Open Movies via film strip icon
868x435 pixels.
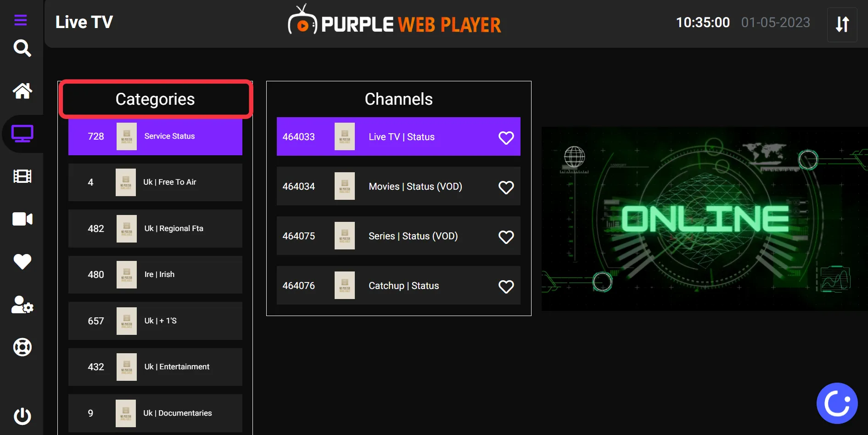[22, 176]
